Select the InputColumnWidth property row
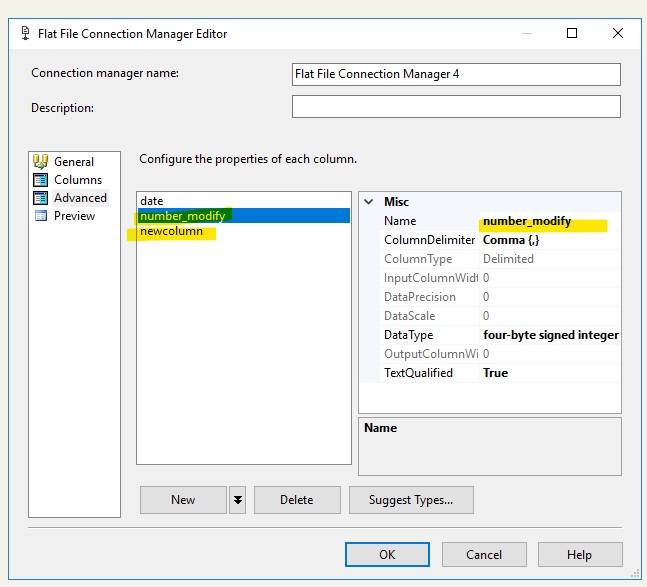 pyautogui.click(x=500, y=278)
